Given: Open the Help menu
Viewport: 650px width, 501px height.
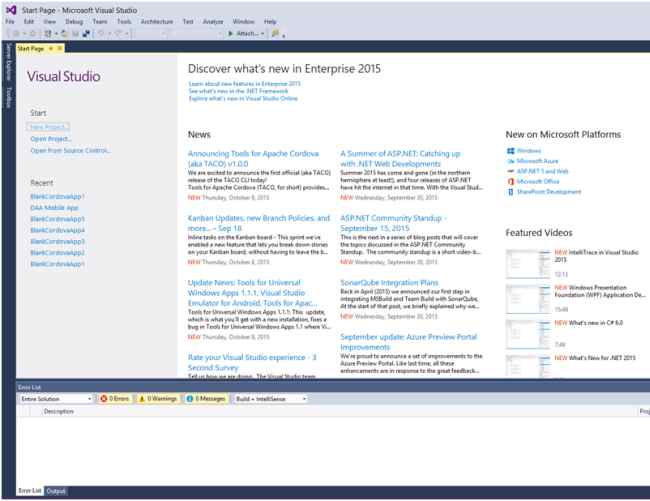Looking at the screenshot, I should click(270, 22).
